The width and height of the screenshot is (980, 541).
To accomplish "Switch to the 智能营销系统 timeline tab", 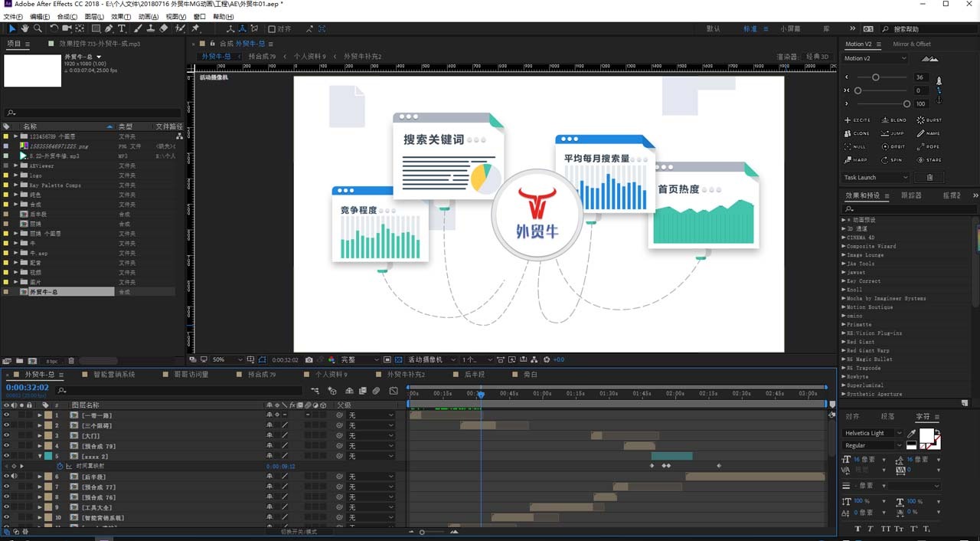I will (x=113, y=375).
